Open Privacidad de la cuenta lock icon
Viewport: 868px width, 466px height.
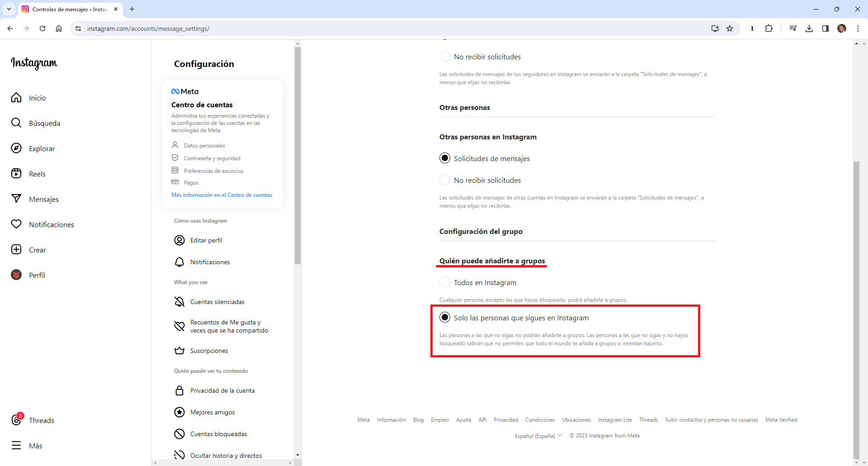coord(179,390)
